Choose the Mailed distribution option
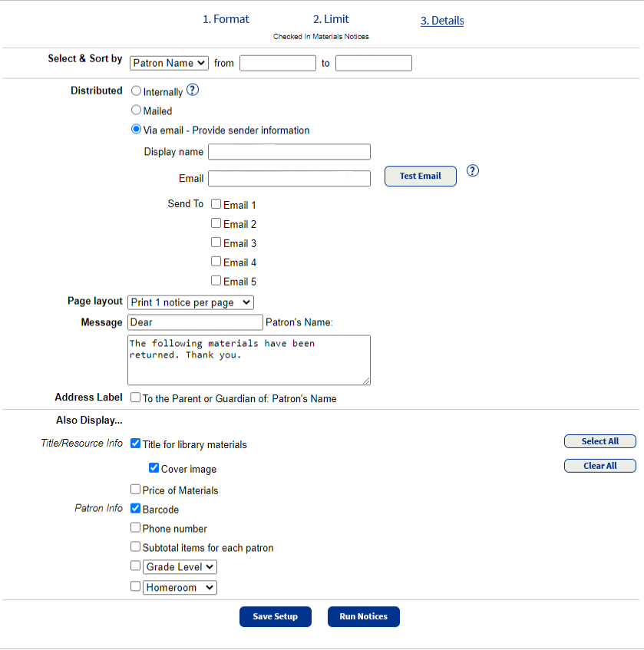Screen dimensions: 644x650 point(135,110)
